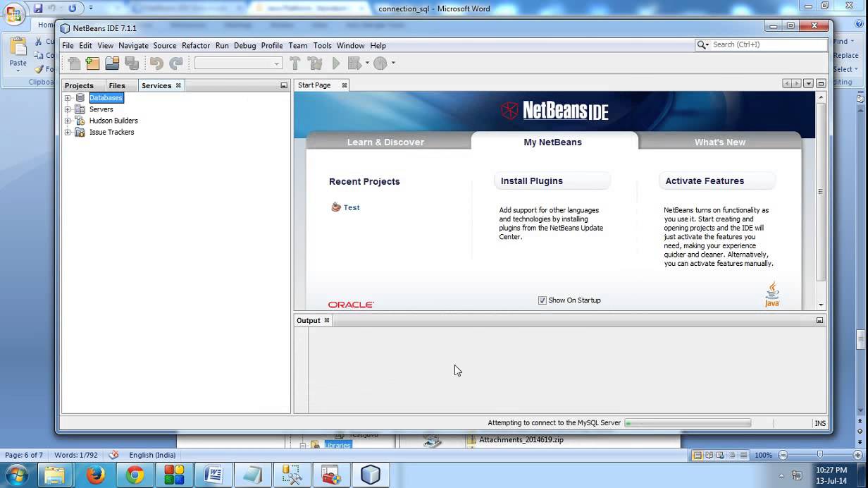The height and width of the screenshot is (488, 868).
Task: Open the Tools menu
Action: coord(322,45)
